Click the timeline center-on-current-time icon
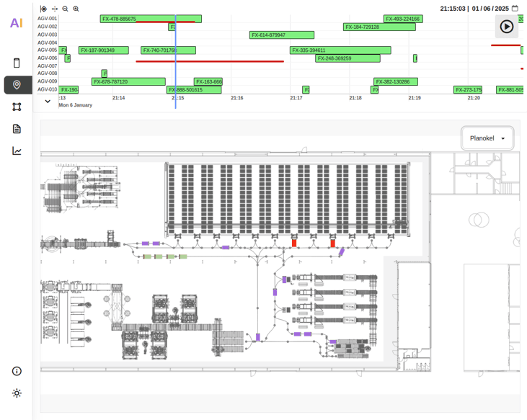The width and height of the screenshot is (527, 420). 43,9
